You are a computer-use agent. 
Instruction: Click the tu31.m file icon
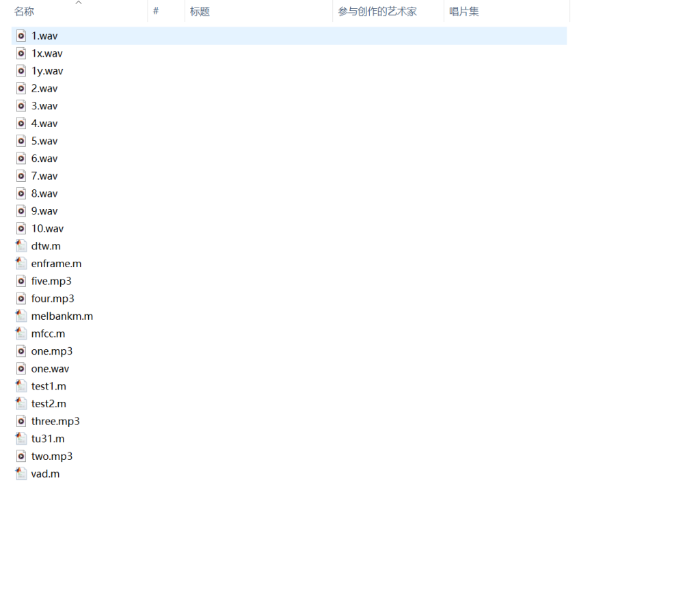(21, 439)
